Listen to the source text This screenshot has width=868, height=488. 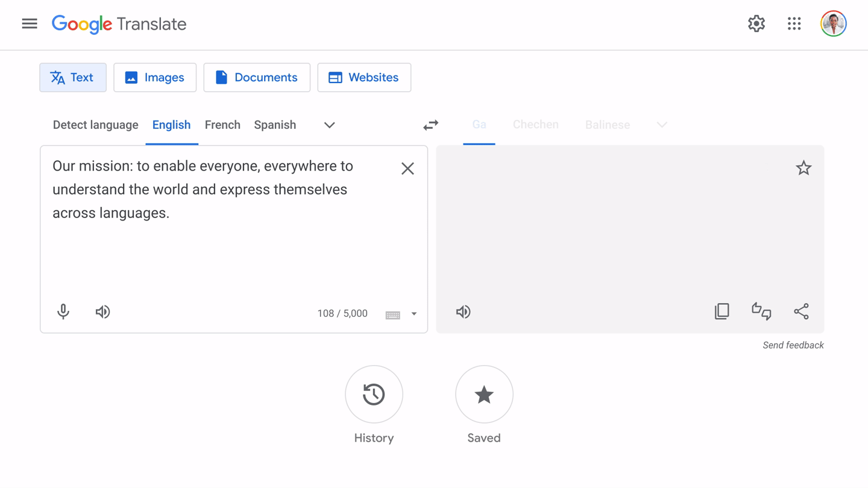tap(102, 311)
